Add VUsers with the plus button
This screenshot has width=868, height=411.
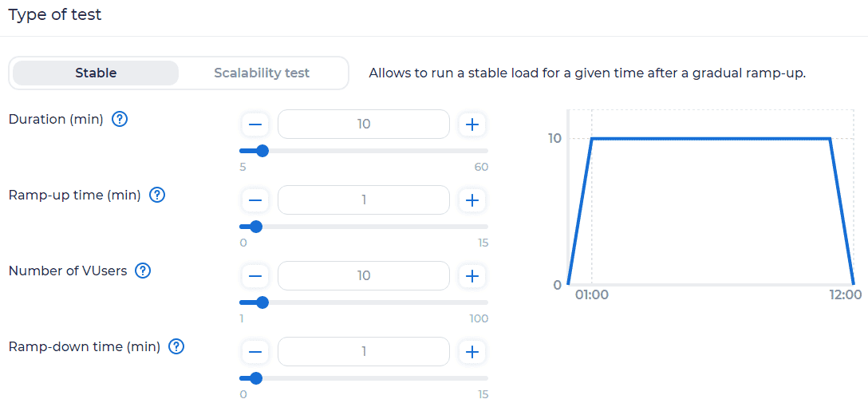click(x=472, y=276)
